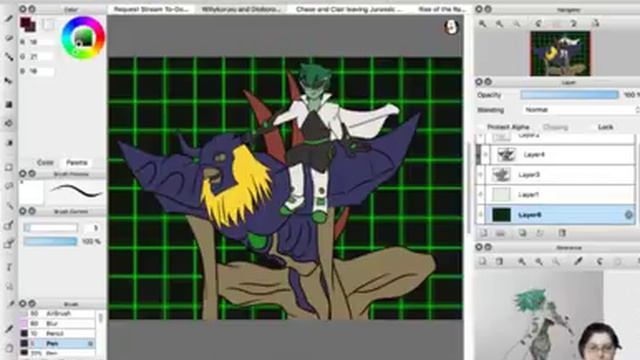Hide Layer1 using its visibility dot

click(x=480, y=195)
